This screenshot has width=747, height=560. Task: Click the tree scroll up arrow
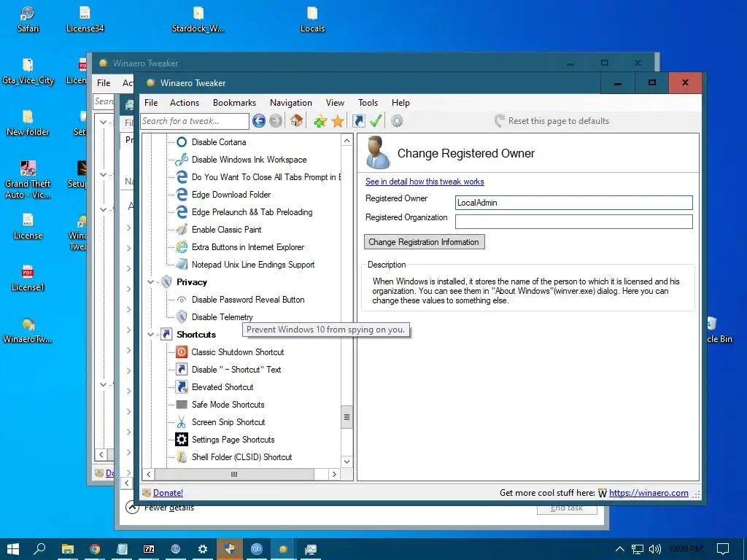[x=347, y=141]
